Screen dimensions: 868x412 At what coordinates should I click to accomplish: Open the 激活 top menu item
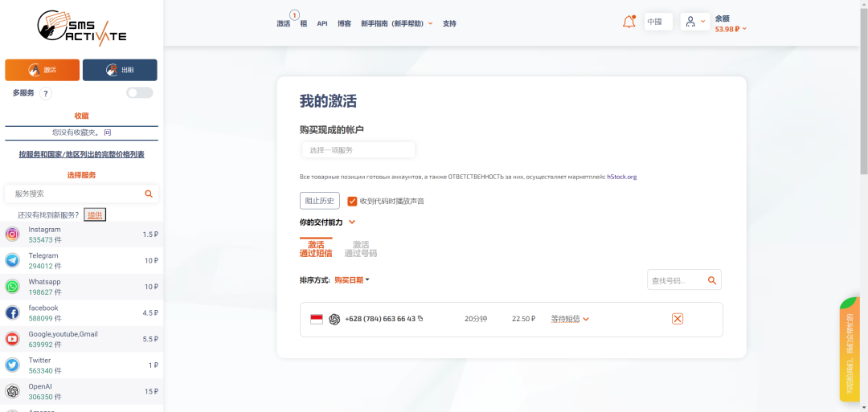point(284,24)
